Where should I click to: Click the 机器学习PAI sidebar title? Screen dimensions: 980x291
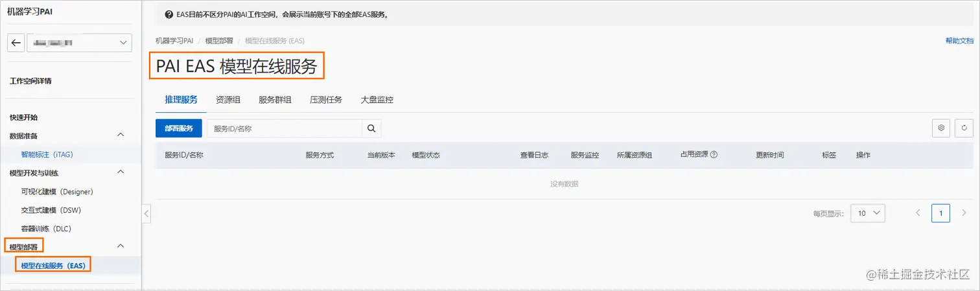click(x=31, y=10)
